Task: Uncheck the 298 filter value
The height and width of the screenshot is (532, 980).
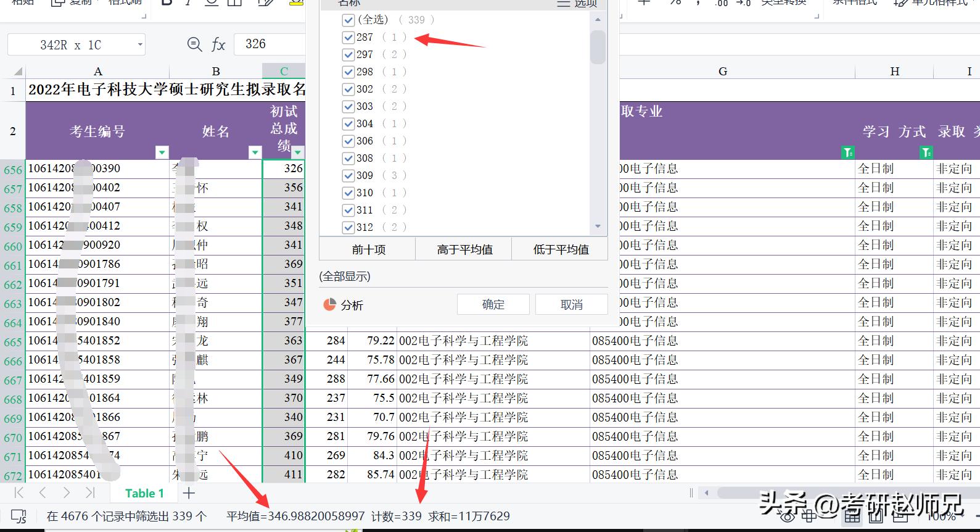Action: click(x=348, y=72)
